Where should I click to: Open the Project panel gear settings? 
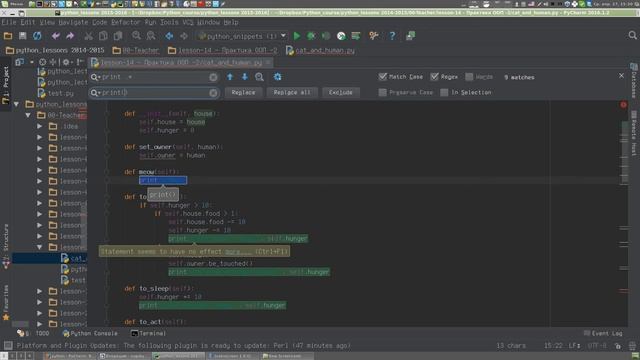click(x=66, y=62)
